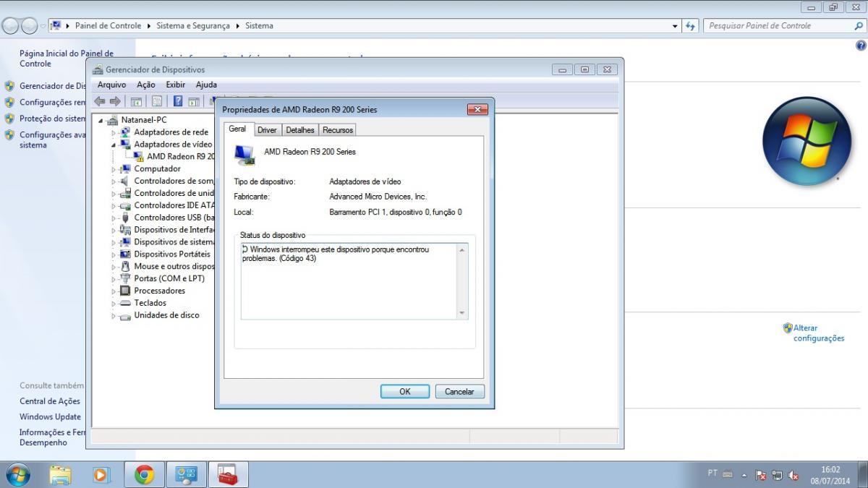Image resolution: width=868 pixels, height=488 pixels.
Task: Open the address bar history dropdown
Action: (x=675, y=26)
